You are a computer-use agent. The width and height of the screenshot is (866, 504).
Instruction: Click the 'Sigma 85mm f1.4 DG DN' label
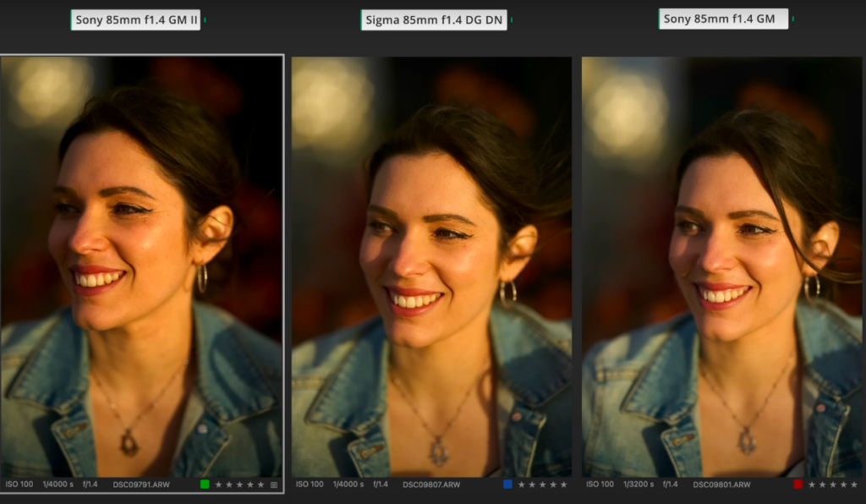(434, 20)
